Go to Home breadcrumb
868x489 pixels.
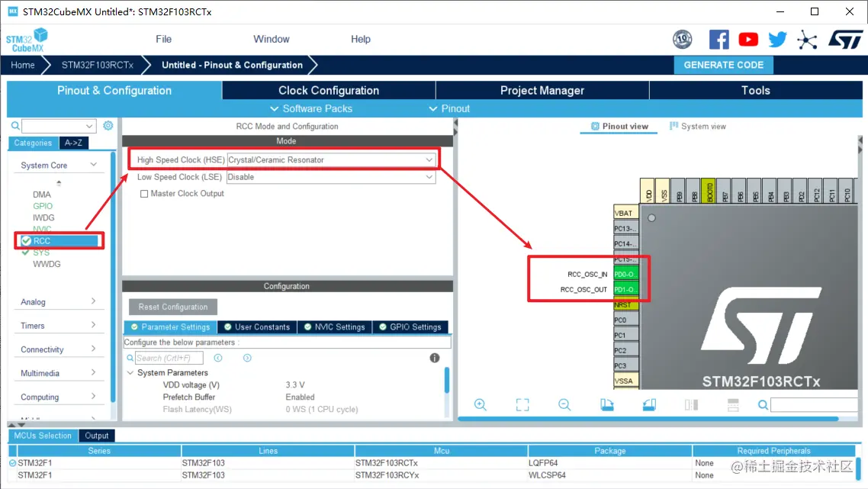click(23, 65)
